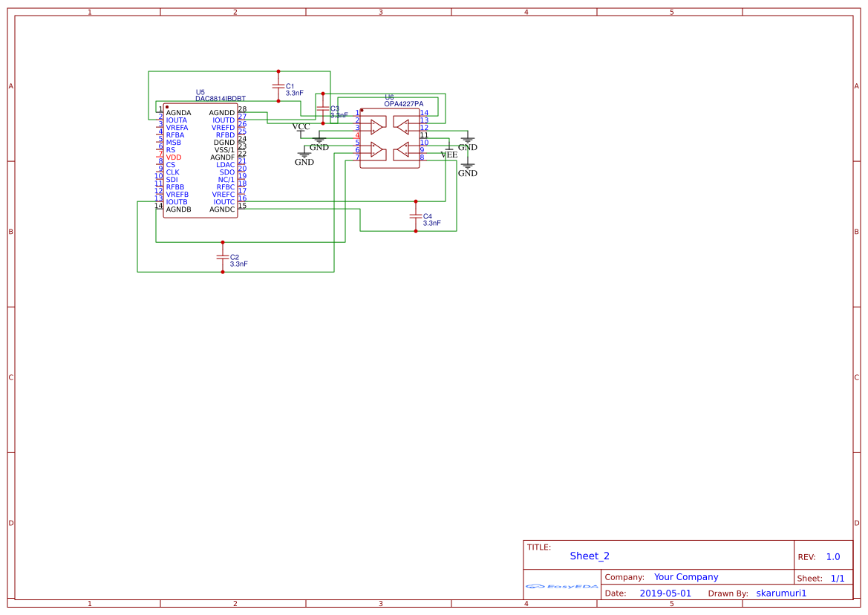Screen dimensions: 868x615
Task: Select the VDD pin label on U5
Action: [x=174, y=157]
